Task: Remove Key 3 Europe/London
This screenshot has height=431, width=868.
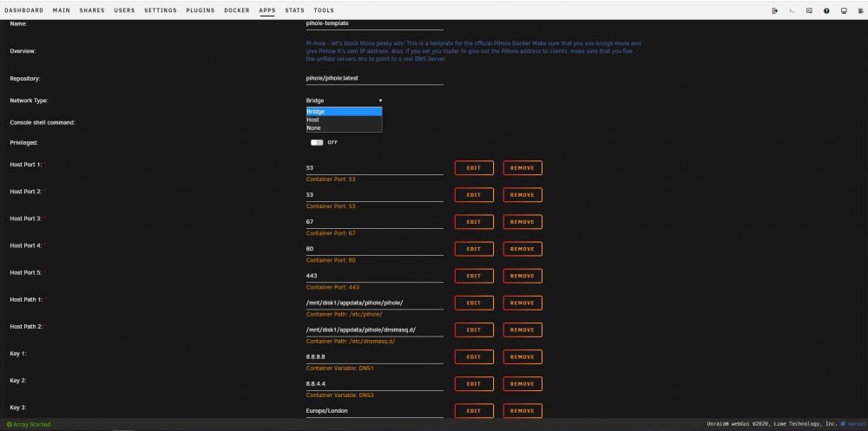Action: click(523, 411)
